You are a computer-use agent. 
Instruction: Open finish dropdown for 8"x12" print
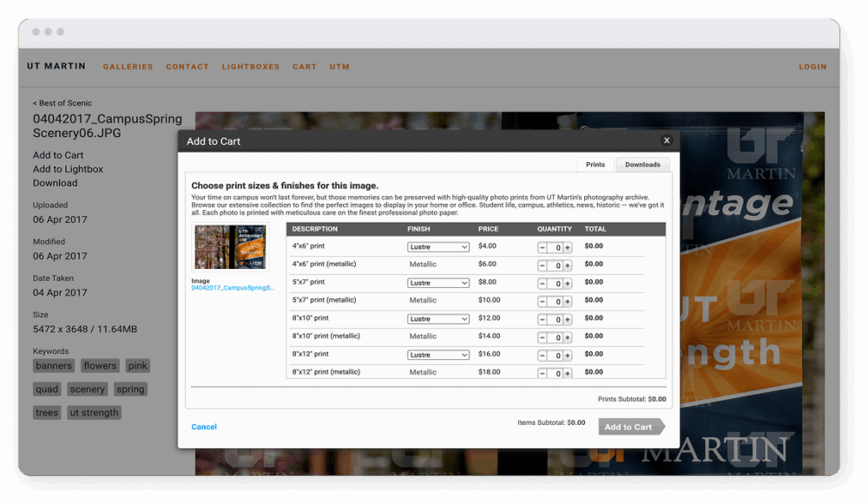[437, 355]
